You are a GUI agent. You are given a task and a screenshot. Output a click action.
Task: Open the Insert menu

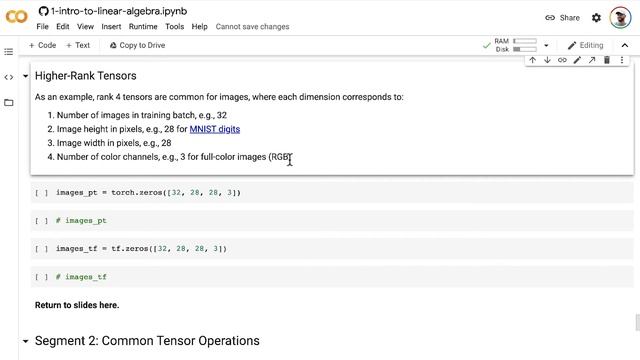pos(111,27)
